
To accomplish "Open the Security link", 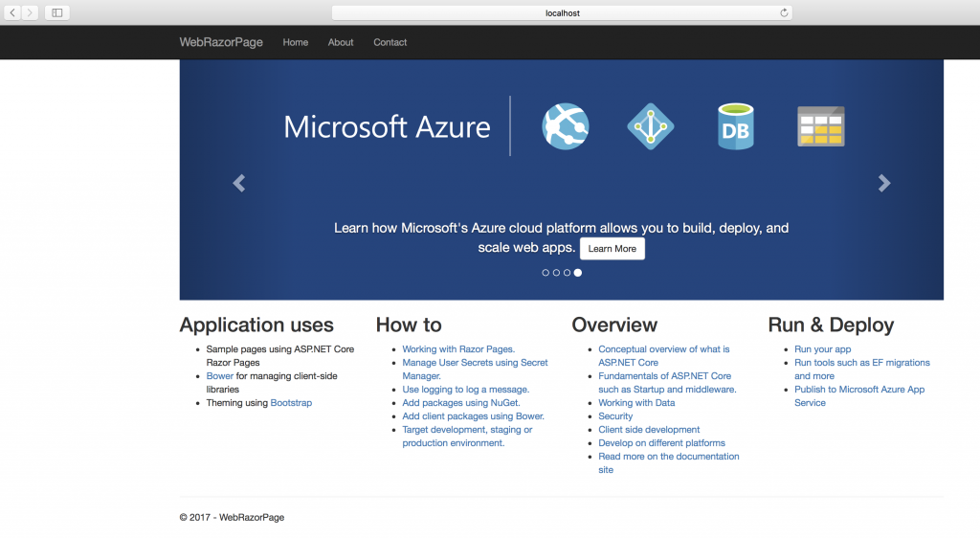I will point(615,415).
